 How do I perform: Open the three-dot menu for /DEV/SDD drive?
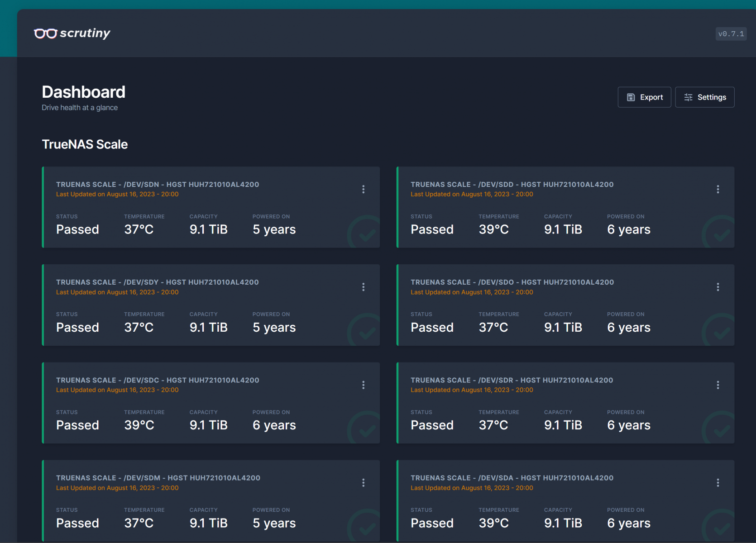[x=718, y=189]
